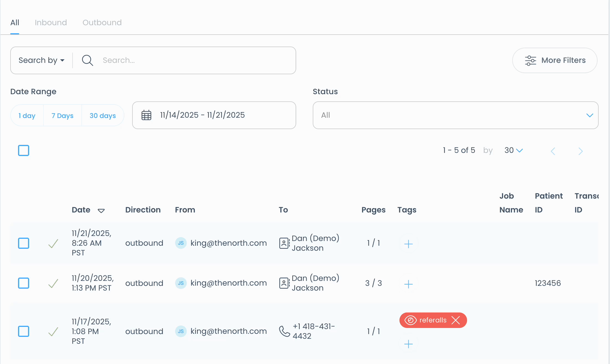Image resolution: width=610 pixels, height=364 pixels.
Task: Select the 11/17/2025 fax row checkbox
Action: point(24,331)
